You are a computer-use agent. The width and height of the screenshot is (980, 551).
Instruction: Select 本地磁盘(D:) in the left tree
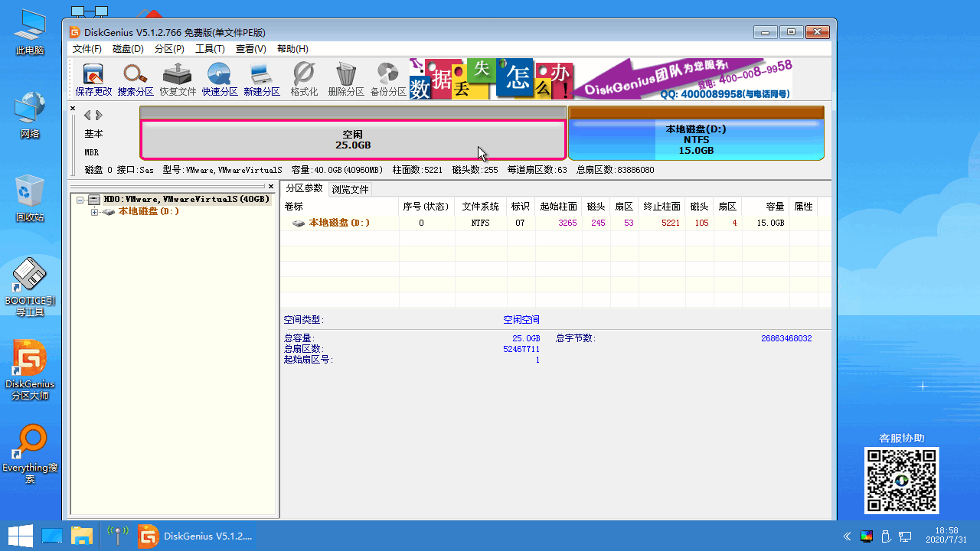pyautogui.click(x=149, y=211)
